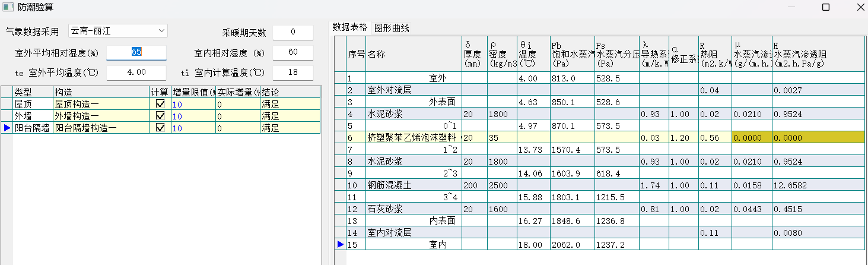The image size is (868, 265).
Task: Click the 增量限值 cell for 外墙
Action: [193, 116]
